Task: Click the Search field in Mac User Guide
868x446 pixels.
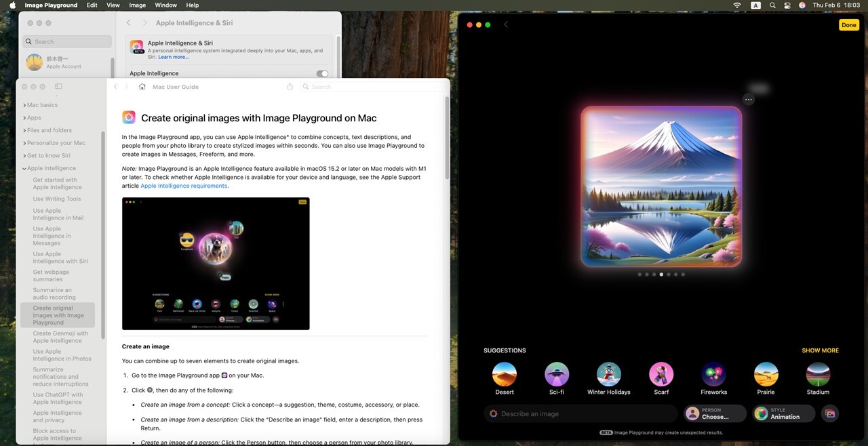Action: [x=370, y=87]
